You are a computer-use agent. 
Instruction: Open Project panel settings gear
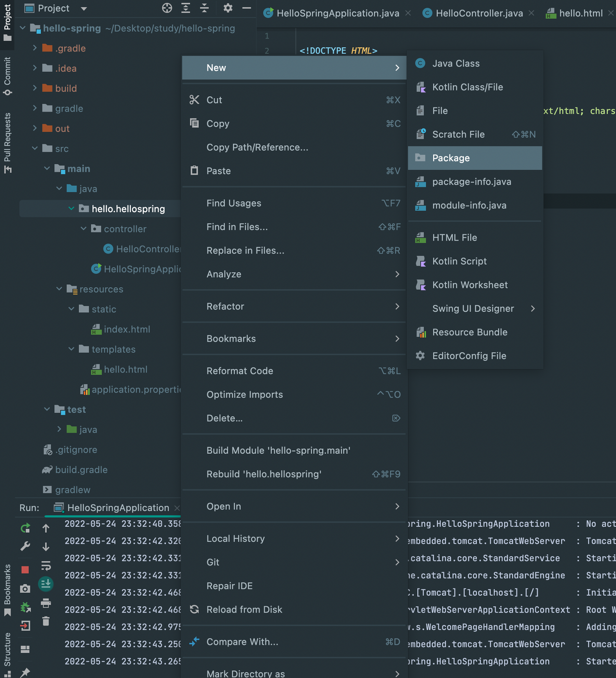(228, 8)
